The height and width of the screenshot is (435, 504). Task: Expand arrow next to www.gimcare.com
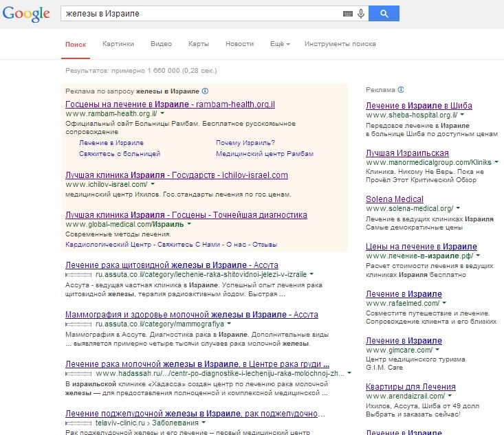(x=437, y=350)
